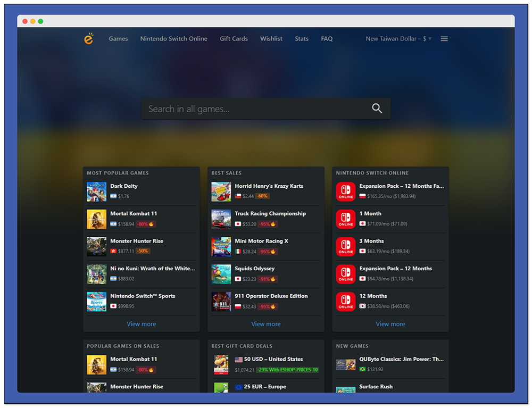Focus the Search in all games field
This screenshot has height=408, width=532.
pyautogui.click(x=265, y=109)
